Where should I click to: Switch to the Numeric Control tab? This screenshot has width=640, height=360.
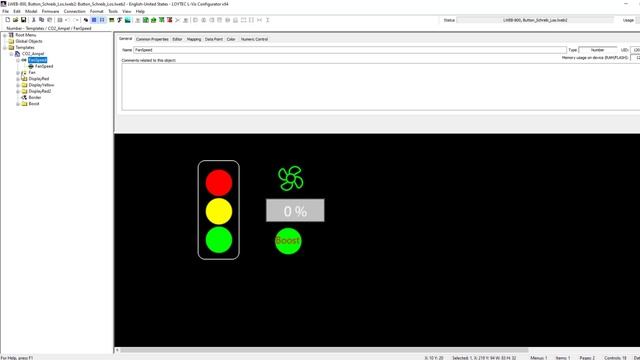coord(254,39)
